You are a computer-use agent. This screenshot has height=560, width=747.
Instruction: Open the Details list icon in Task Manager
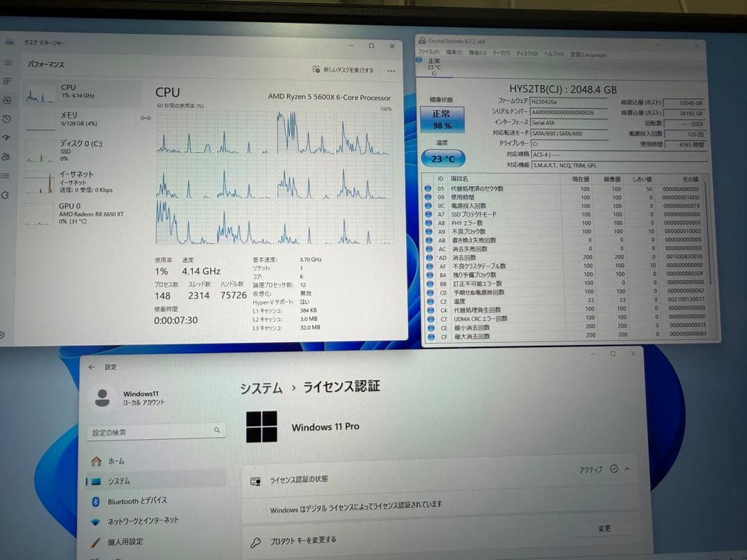point(6,176)
